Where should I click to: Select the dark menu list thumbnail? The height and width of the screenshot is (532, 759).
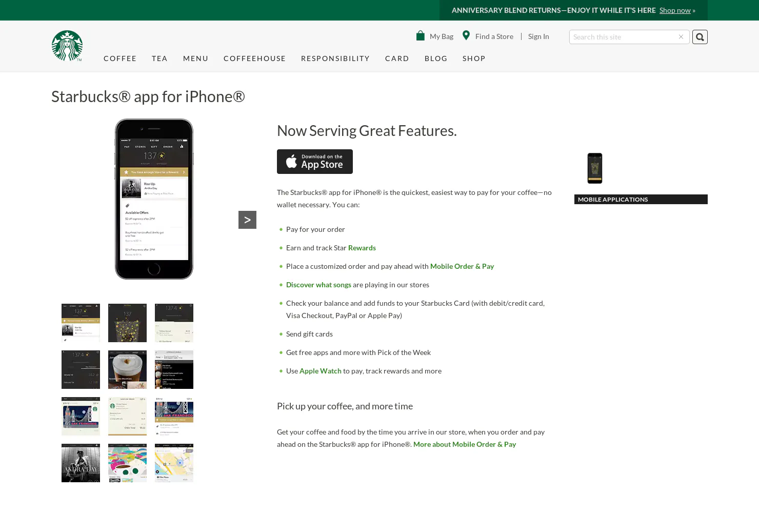(174, 369)
